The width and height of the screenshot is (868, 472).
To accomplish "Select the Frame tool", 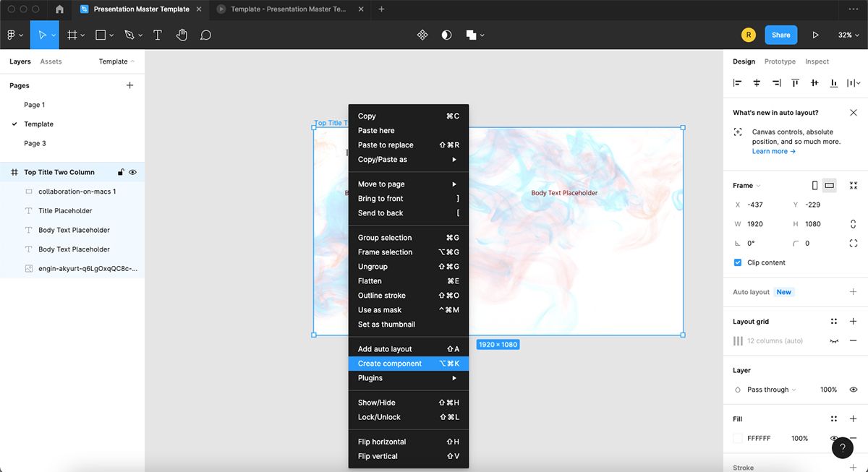I will pyautogui.click(x=72, y=34).
